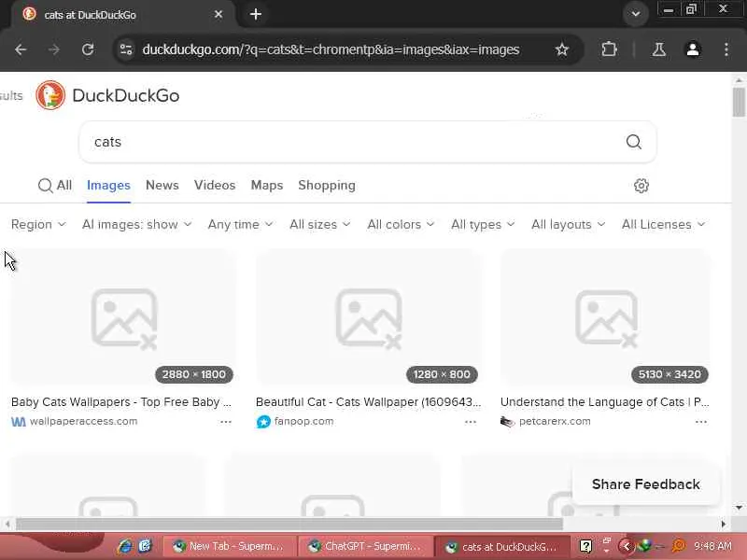Viewport: 747px width, 560px height.
Task: Switch to the News tab
Action: click(162, 185)
